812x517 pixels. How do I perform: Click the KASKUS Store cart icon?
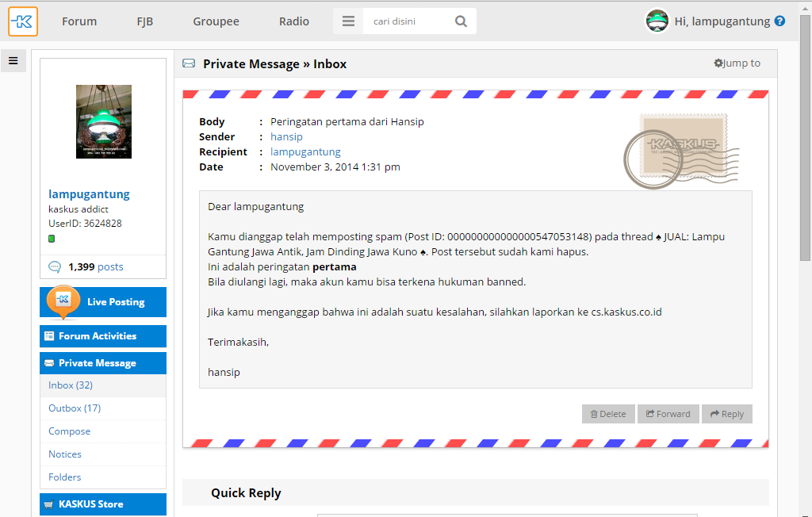coord(49,504)
